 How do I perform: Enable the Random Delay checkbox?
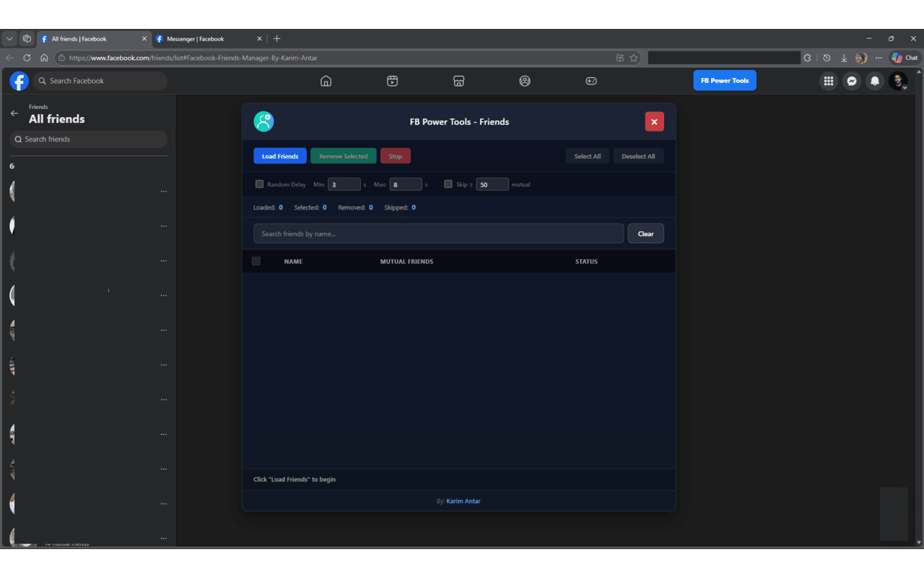[x=260, y=184]
